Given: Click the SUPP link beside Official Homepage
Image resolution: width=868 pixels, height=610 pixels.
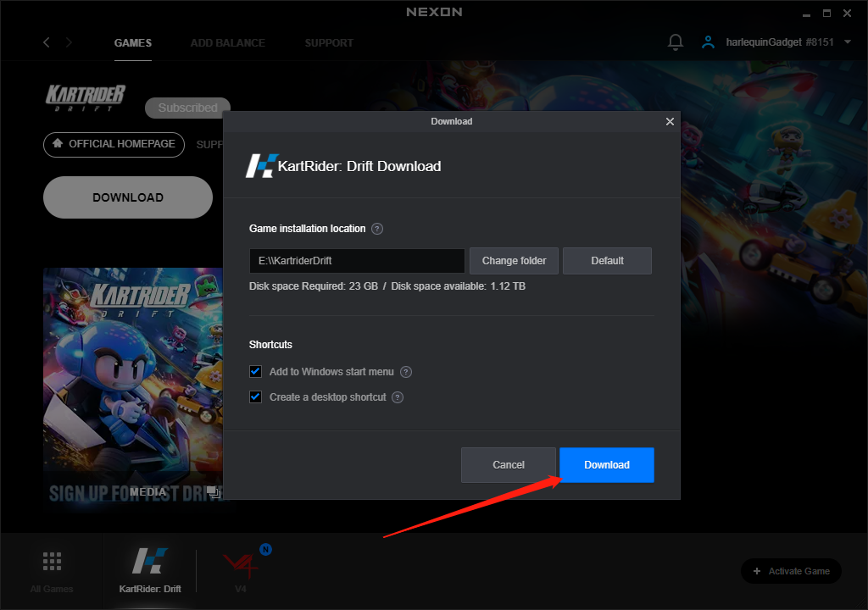Looking at the screenshot, I should [x=209, y=145].
